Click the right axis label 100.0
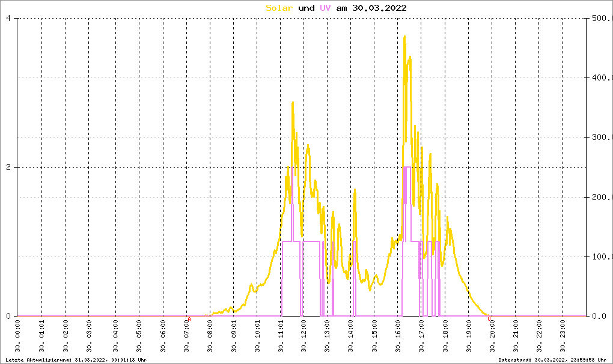 [601, 256]
